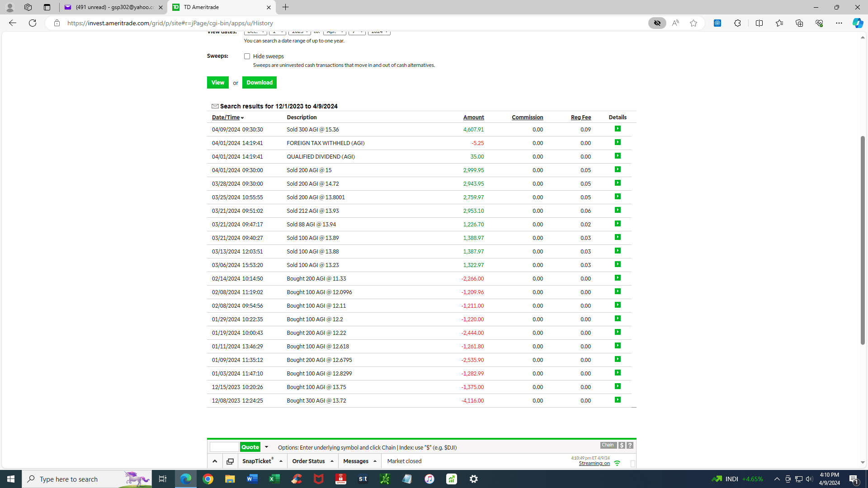This screenshot has height=488, width=868.
Task: Switch to the Yahoo mail tab
Action: pyautogui.click(x=113, y=7)
